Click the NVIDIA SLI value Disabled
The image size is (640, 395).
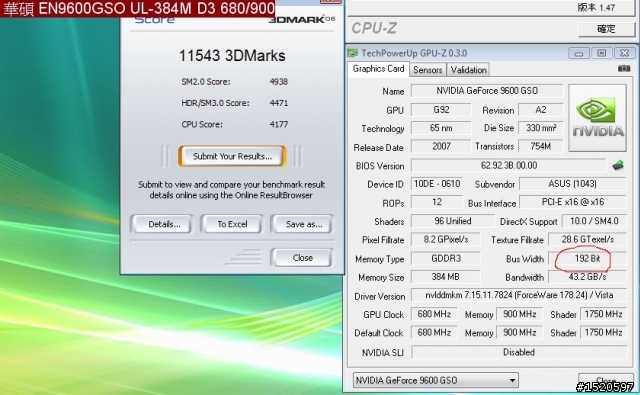pos(519,352)
